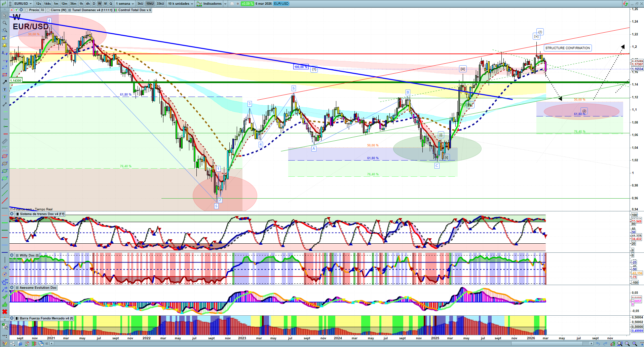This screenshot has height=347, width=644.
Task: Select the black arrow drawing tool
Action: pyautogui.click(x=5, y=82)
